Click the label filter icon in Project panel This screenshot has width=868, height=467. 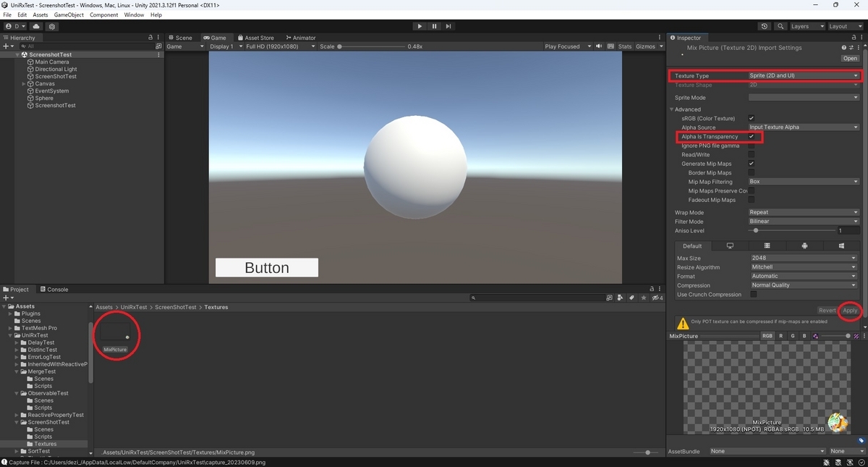(631, 298)
